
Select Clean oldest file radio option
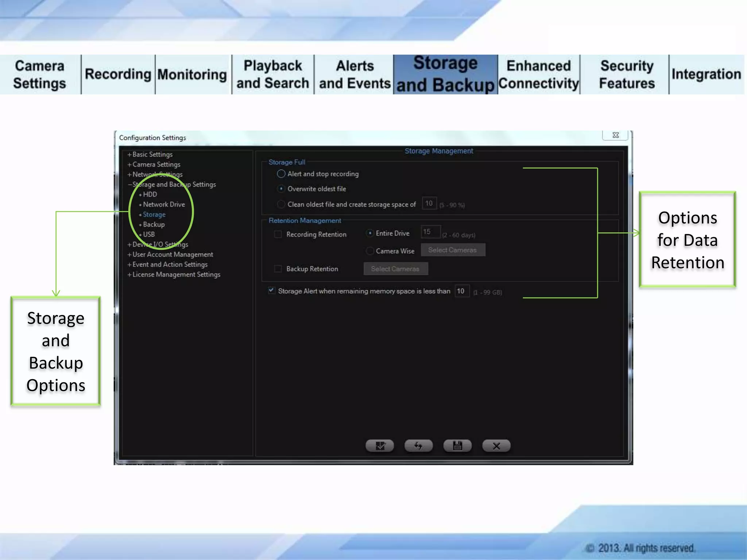pyautogui.click(x=281, y=204)
